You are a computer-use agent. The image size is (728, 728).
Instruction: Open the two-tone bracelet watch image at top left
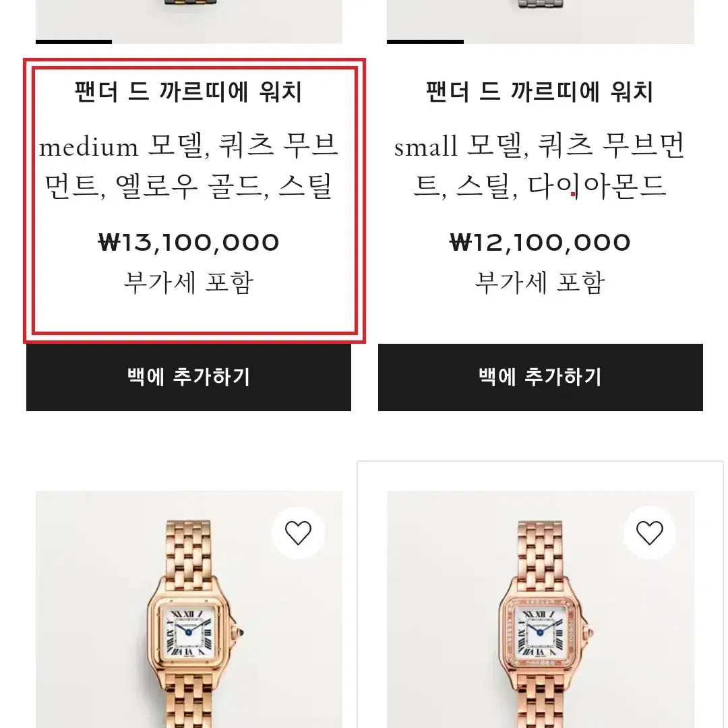pyautogui.click(x=189, y=20)
